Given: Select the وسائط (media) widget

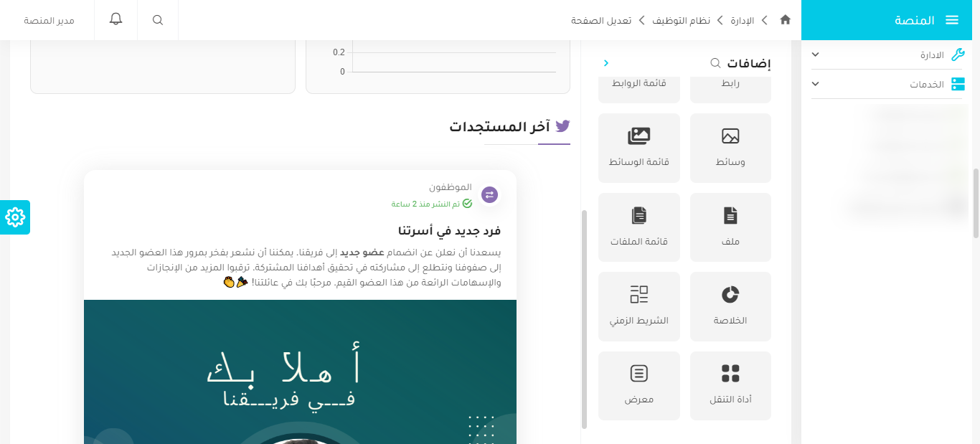Looking at the screenshot, I should (730, 148).
